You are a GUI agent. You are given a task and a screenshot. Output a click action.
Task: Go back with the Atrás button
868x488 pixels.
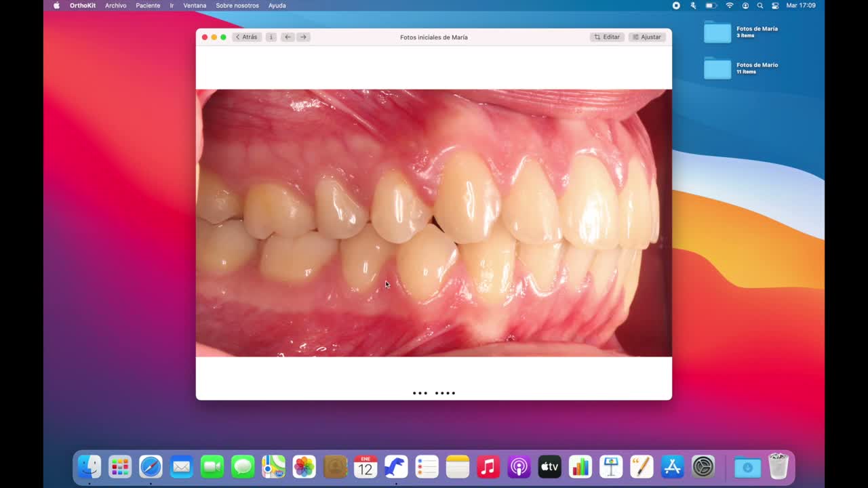(x=247, y=37)
